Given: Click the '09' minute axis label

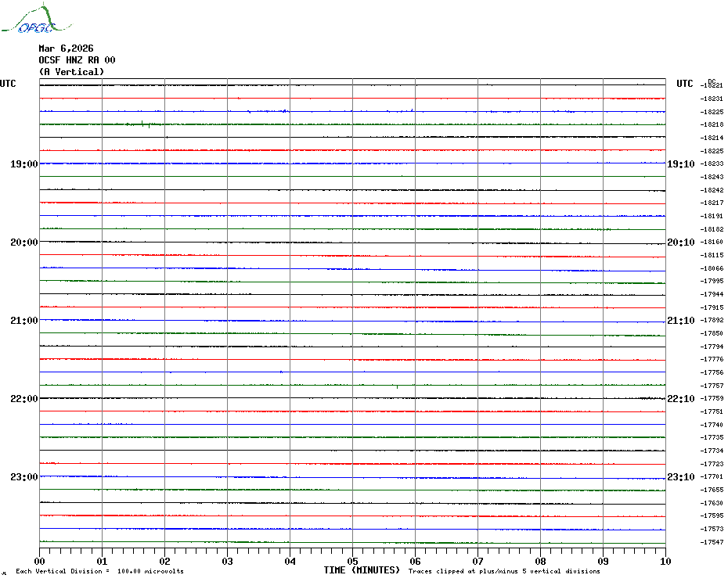Looking at the screenshot, I should pyautogui.click(x=603, y=561).
